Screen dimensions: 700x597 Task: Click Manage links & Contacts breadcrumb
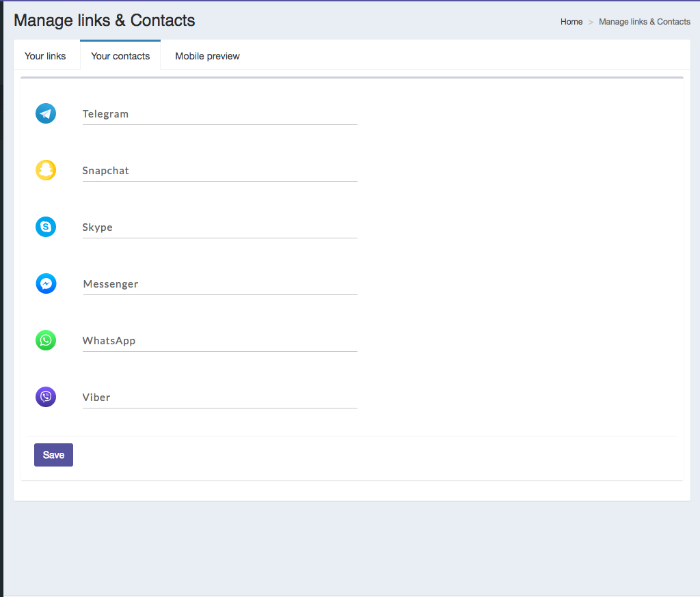[644, 21]
